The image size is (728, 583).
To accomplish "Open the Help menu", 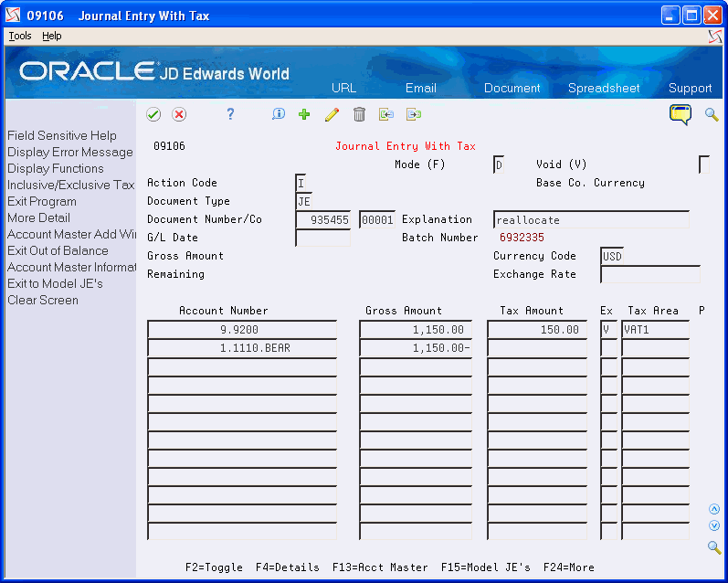I will 51,36.
